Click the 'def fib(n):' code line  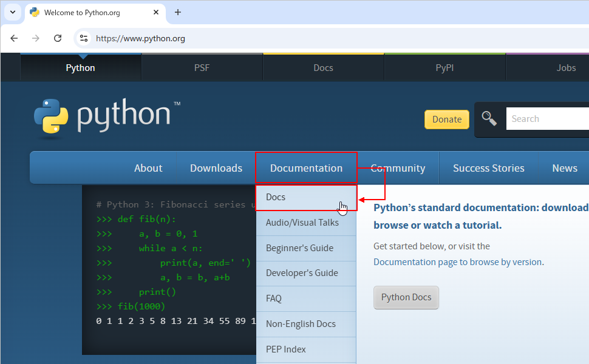[x=136, y=219]
